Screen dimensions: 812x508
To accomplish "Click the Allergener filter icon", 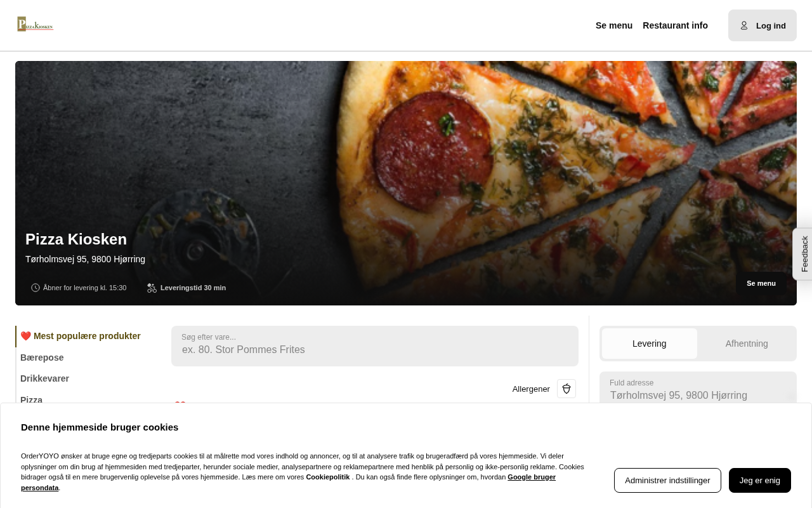I will coord(566,389).
